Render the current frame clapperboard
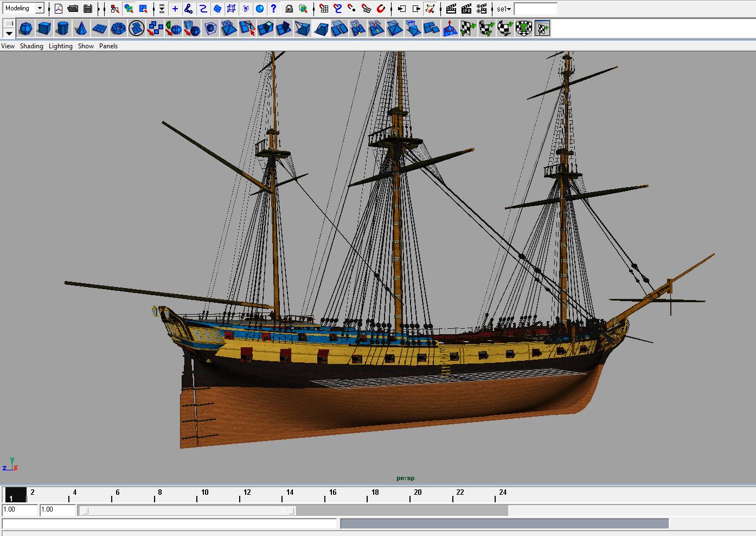 click(451, 9)
